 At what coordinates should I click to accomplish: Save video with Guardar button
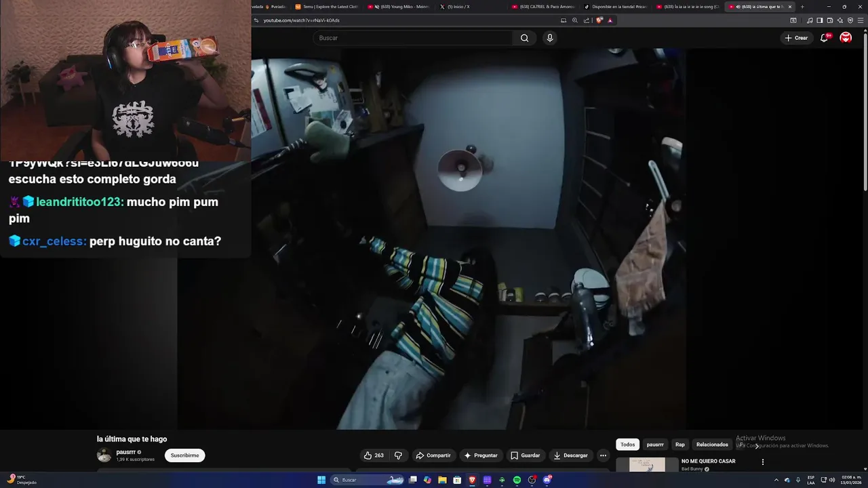click(525, 455)
